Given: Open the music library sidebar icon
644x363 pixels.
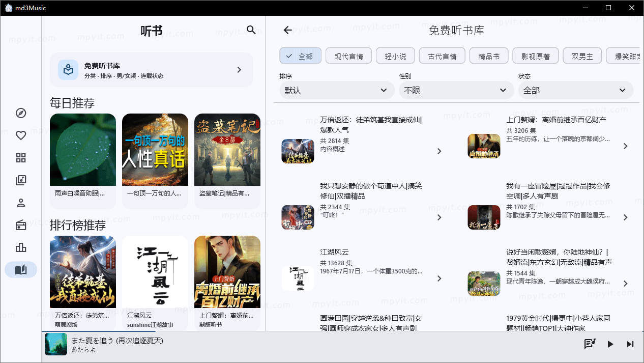Looking at the screenshot, I should point(21,180).
